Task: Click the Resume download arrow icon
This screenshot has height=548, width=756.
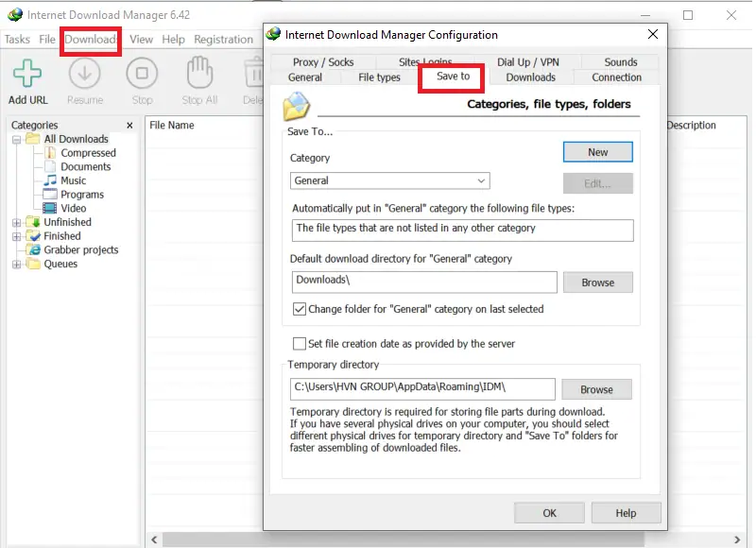Action: point(85,74)
